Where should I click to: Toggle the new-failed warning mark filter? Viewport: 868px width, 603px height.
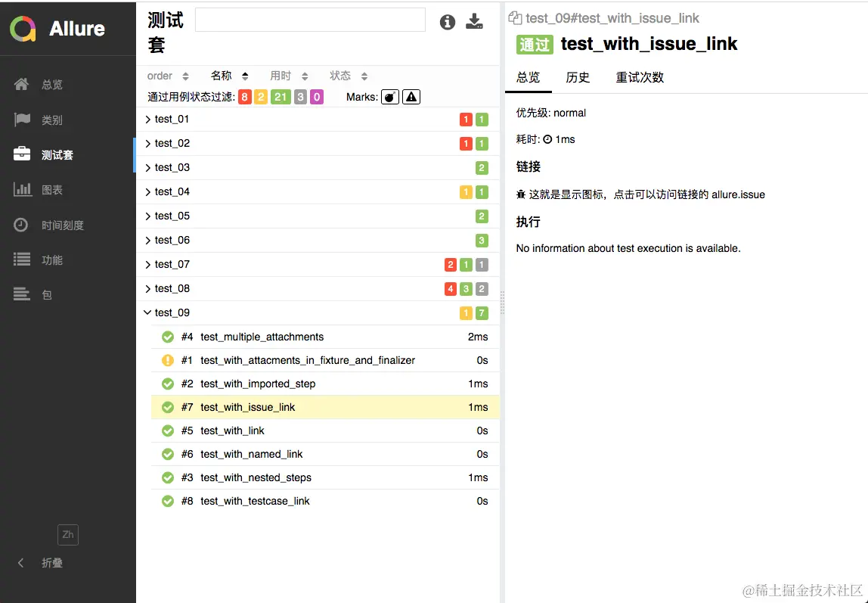point(411,98)
